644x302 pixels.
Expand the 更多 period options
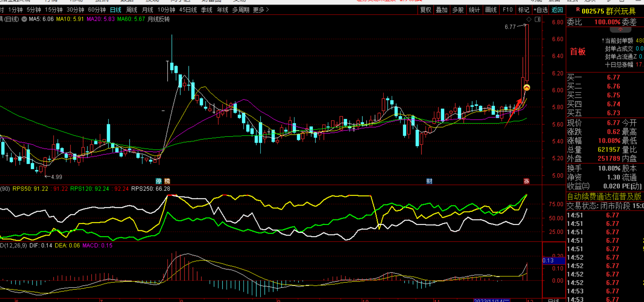[261, 10]
